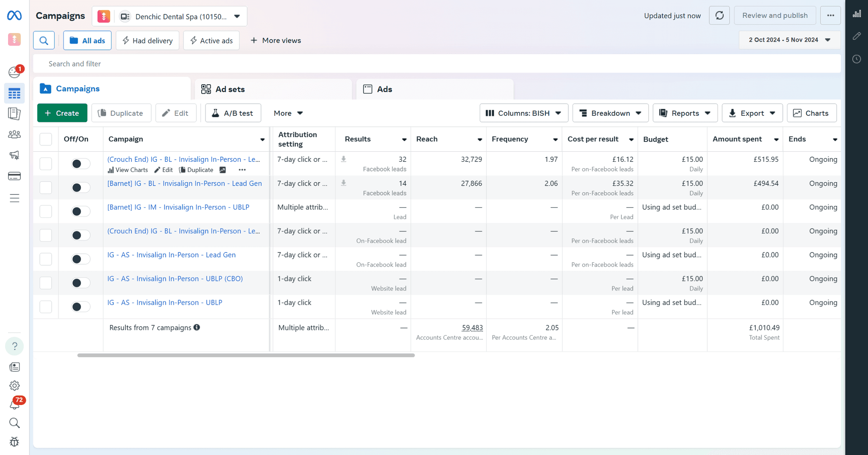The width and height of the screenshot is (868, 455).
Task: Click More views button
Action: (x=276, y=41)
